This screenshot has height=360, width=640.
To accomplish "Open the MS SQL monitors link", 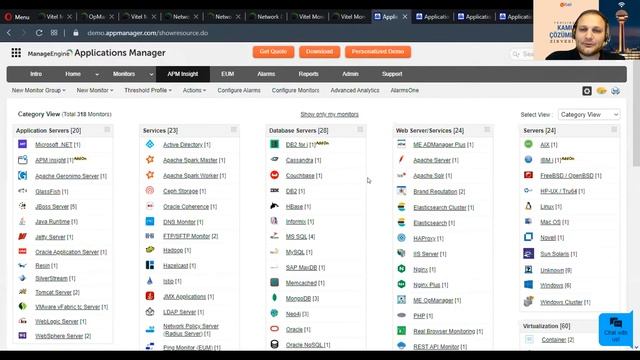I will coord(296,236).
